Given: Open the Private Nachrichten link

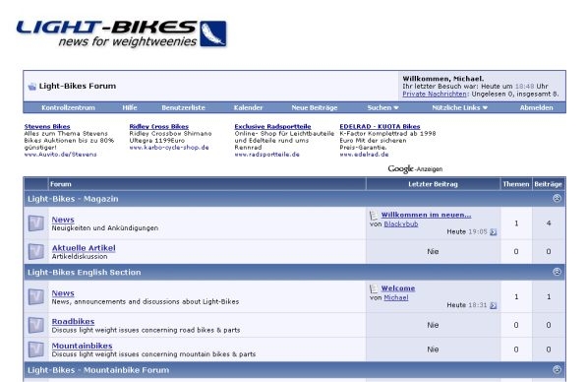Looking at the screenshot, I should [435, 94].
